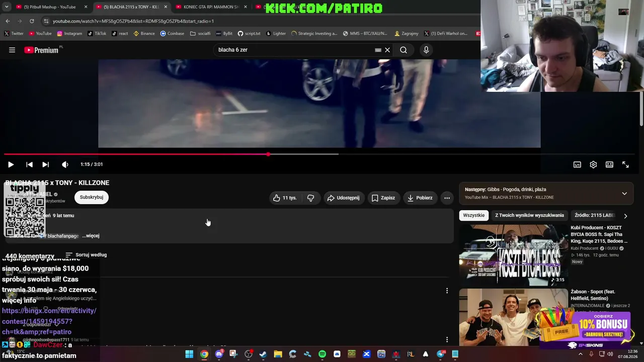Focus the browser address bar URL
Screen dimensions: 644x362
[x=133, y=21]
